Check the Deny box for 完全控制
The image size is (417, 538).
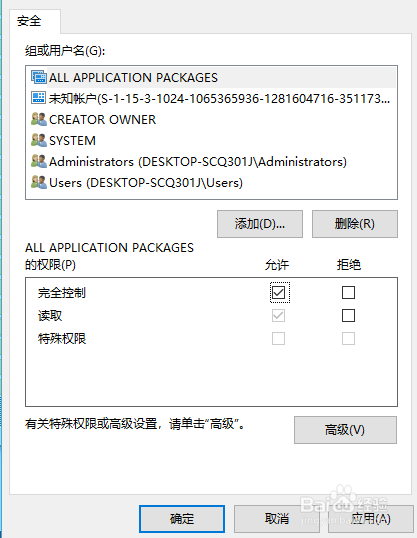(348, 293)
